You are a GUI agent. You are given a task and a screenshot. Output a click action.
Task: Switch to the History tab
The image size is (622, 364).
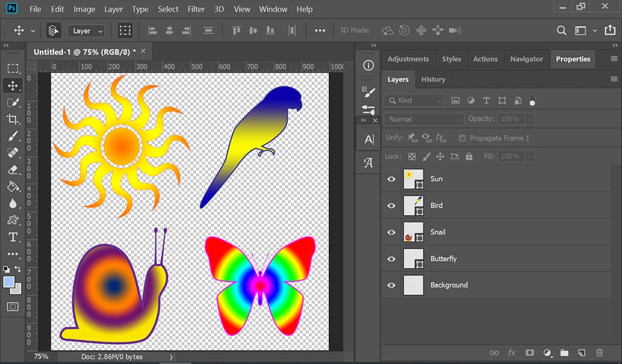[433, 80]
